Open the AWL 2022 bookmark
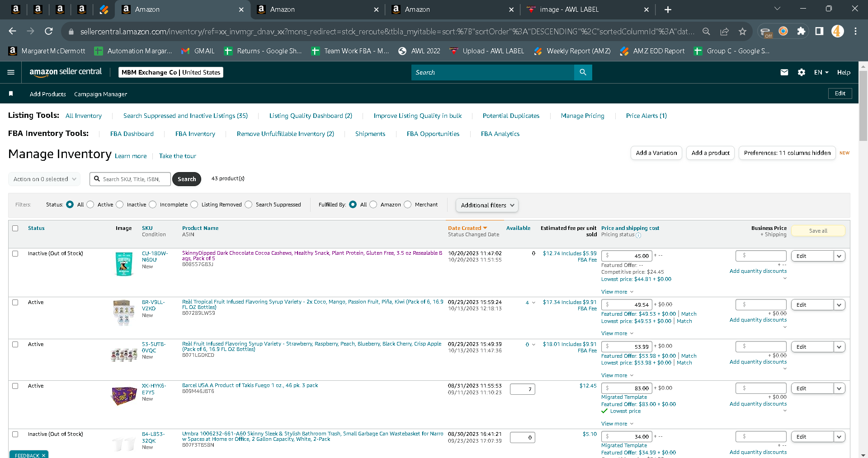Image resolution: width=868 pixels, height=458 pixels. (419, 51)
